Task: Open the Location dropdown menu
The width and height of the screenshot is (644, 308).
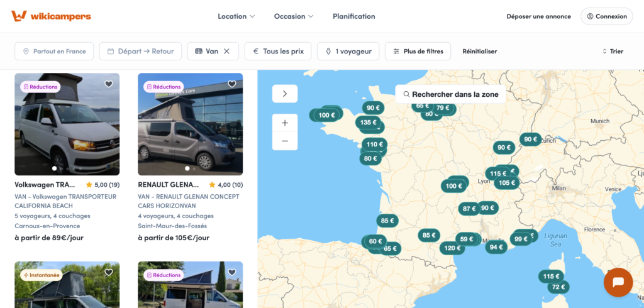Action: (236, 16)
